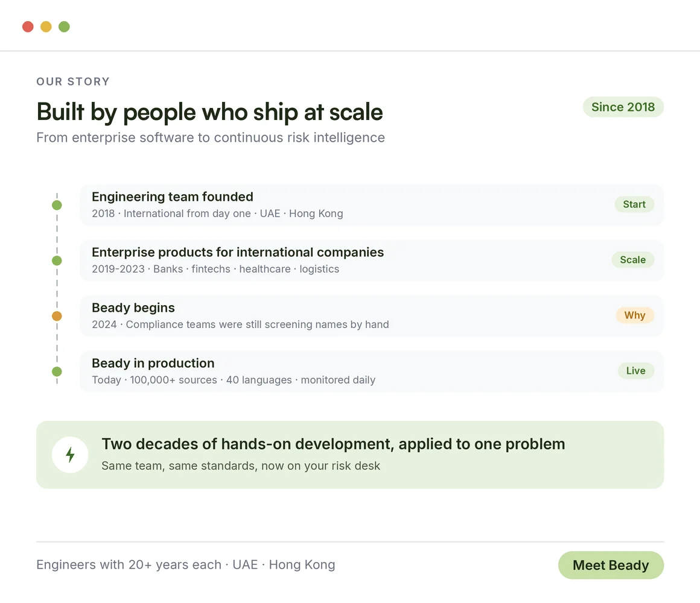The width and height of the screenshot is (700, 603).
Task: Click the OUR STORY label
Action: coord(73,81)
